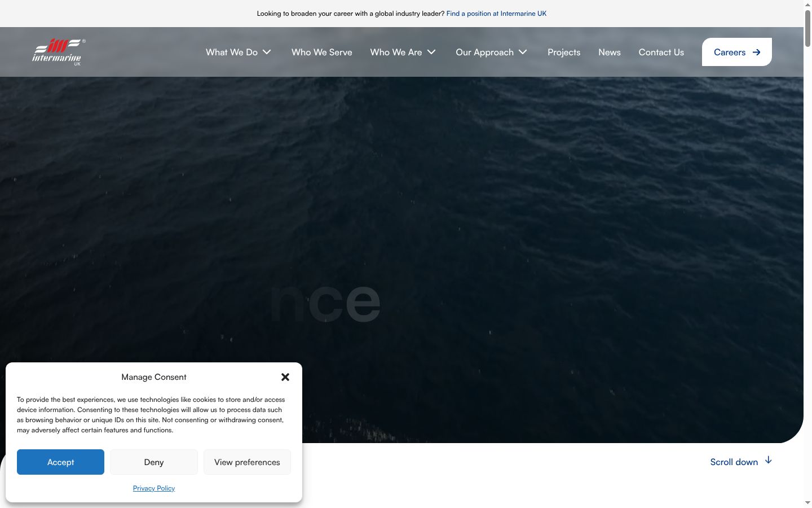Close the Manage Consent dialog
Viewport: 812px width, 508px height.
coord(285,377)
